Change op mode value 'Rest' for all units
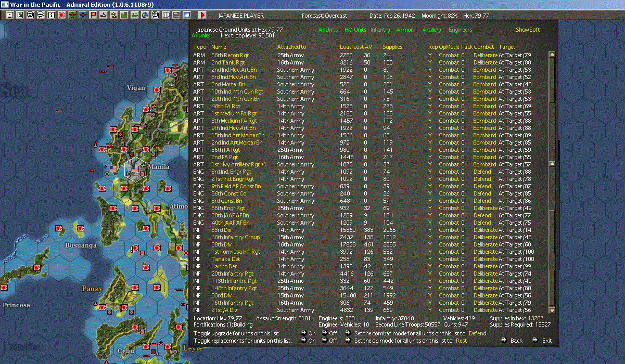This screenshot has width=625, height=364. pos(461,341)
